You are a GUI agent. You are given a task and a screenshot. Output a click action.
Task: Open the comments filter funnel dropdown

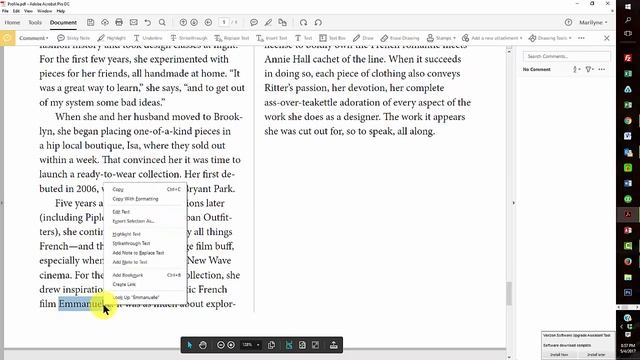click(x=589, y=69)
